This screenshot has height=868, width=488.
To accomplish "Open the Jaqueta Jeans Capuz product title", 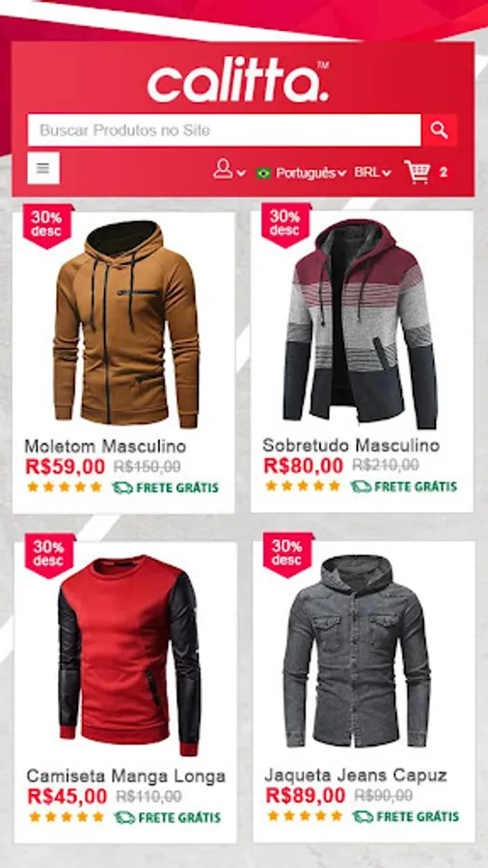I will pos(356,775).
